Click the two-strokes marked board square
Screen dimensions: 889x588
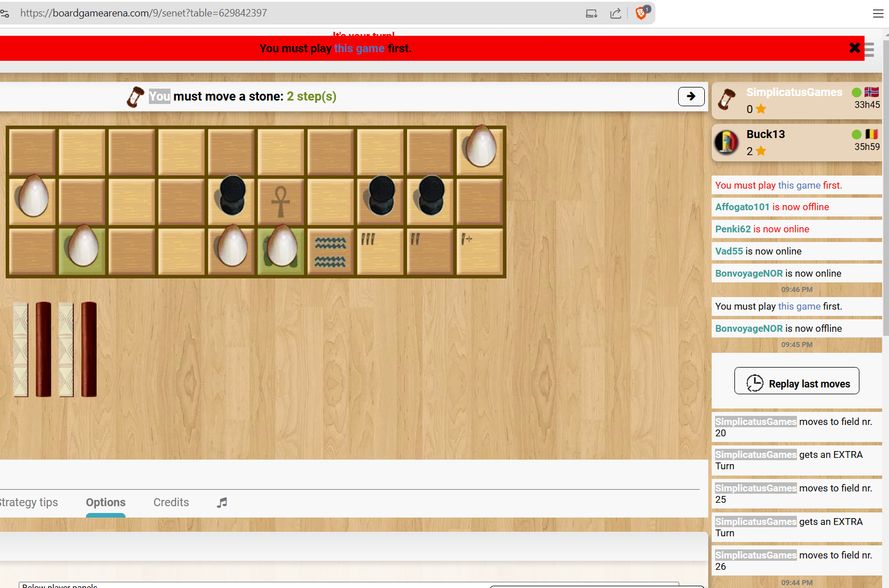[x=430, y=252]
